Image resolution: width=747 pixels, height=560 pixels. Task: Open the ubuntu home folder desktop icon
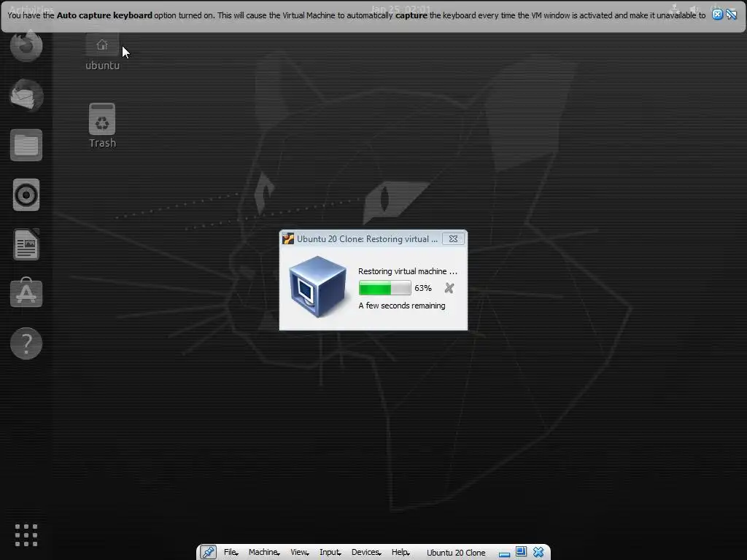pos(102,52)
